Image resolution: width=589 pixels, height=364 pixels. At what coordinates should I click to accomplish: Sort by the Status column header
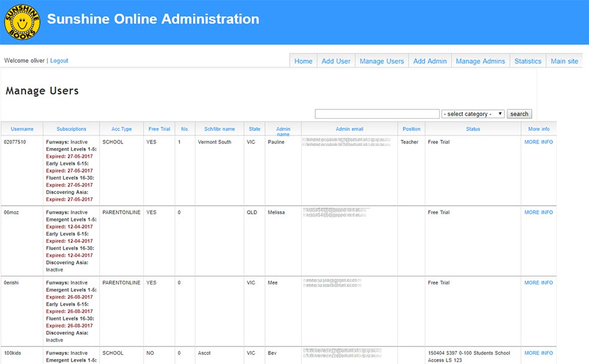[x=473, y=129]
